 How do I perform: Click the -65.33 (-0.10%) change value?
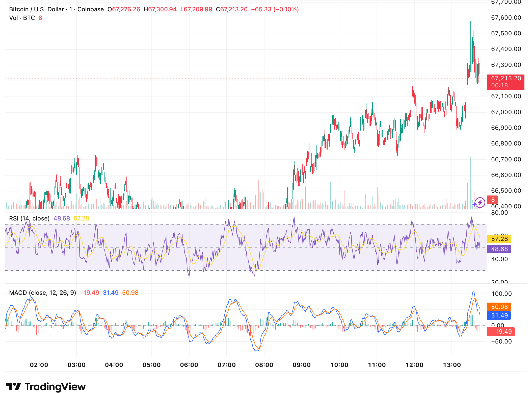tap(275, 9)
